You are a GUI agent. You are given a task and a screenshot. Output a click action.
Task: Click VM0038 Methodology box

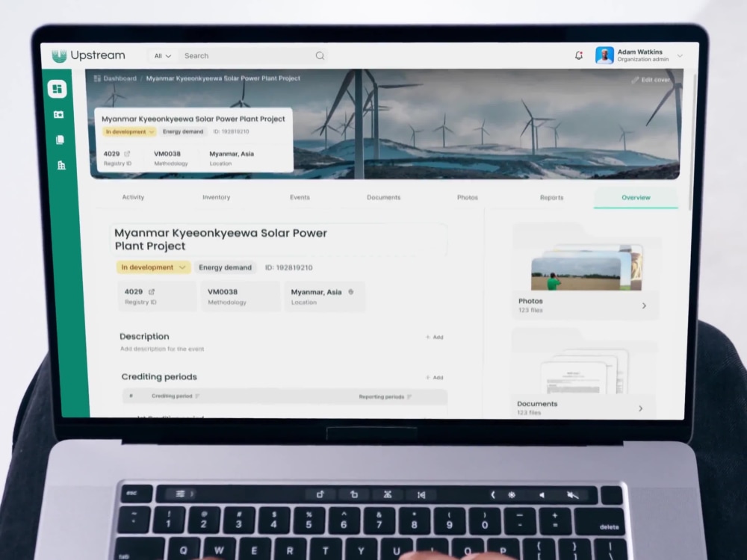click(x=240, y=296)
